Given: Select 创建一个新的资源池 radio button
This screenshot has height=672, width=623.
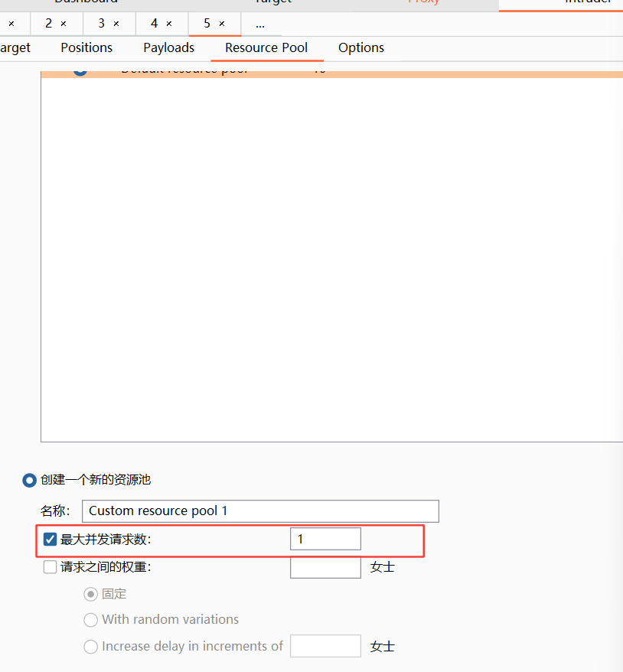Looking at the screenshot, I should [29, 480].
